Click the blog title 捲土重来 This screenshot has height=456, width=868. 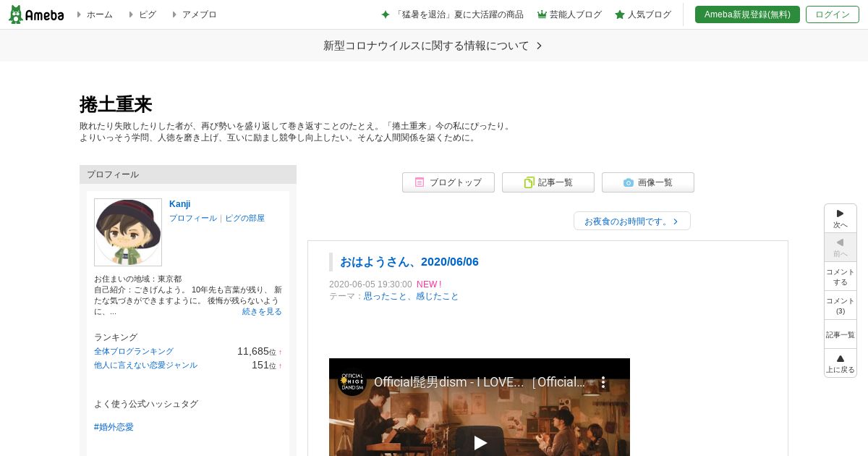pyautogui.click(x=116, y=104)
